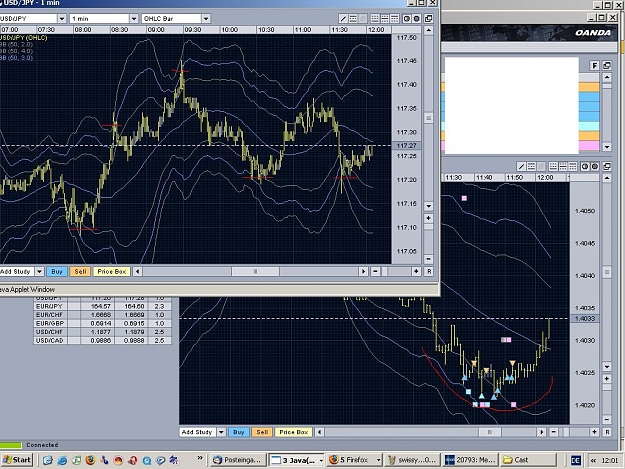Zoom in time axis with plus in USD/JPY chart

pos(416,272)
